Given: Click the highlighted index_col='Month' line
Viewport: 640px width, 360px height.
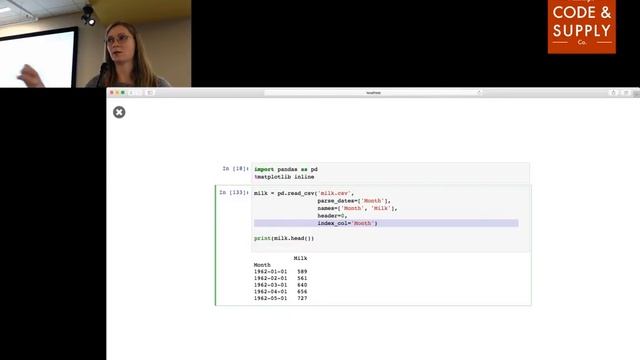Looking at the screenshot, I should point(386,223).
